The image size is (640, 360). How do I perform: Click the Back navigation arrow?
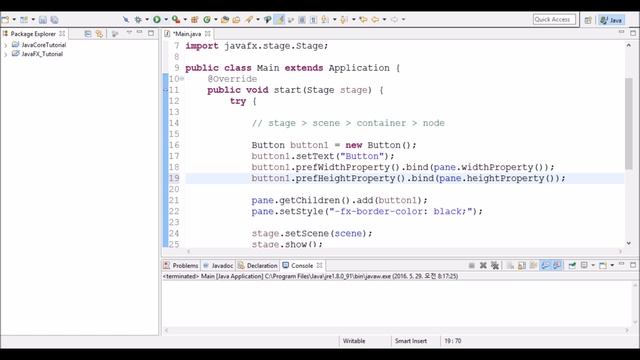pyautogui.click(x=375, y=20)
